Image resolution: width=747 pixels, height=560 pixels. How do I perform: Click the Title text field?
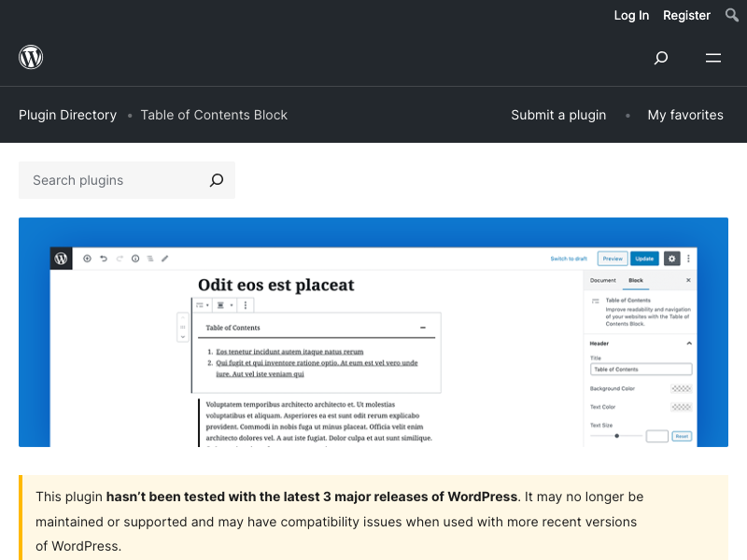[641, 369]
